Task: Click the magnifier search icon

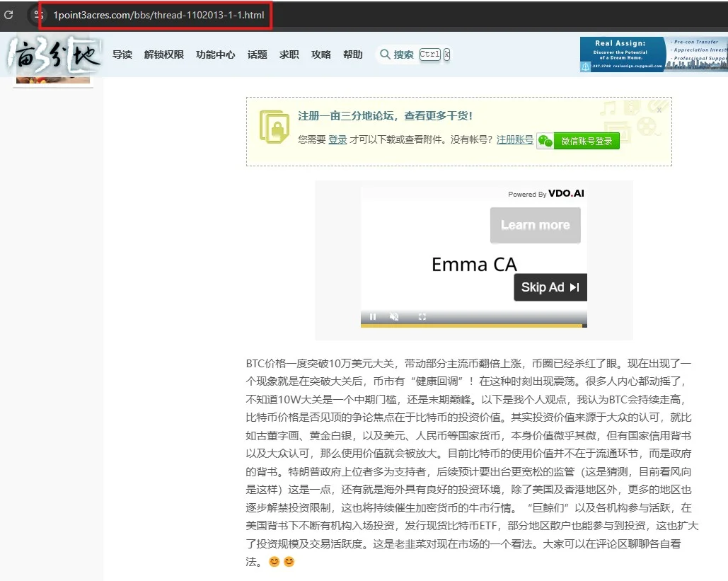Action: (385, 54)
